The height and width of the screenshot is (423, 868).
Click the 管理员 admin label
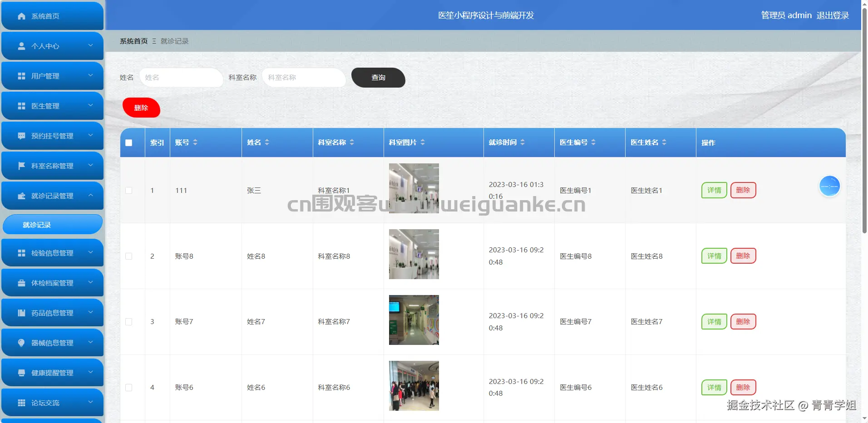coord(786,15)
